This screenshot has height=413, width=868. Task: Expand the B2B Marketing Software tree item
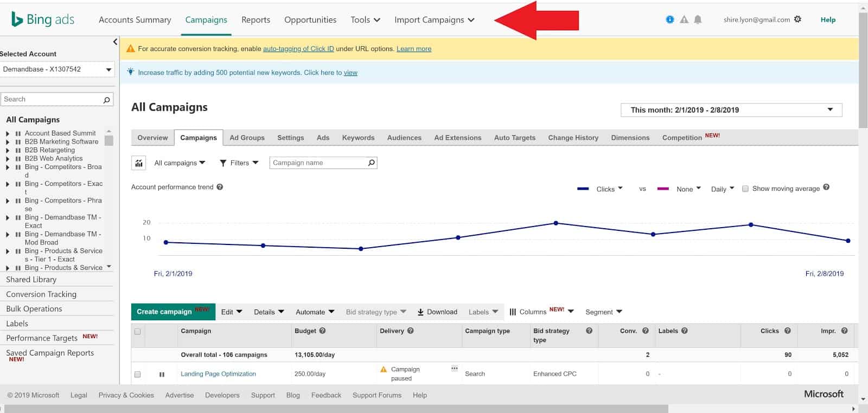click(8, 142)
